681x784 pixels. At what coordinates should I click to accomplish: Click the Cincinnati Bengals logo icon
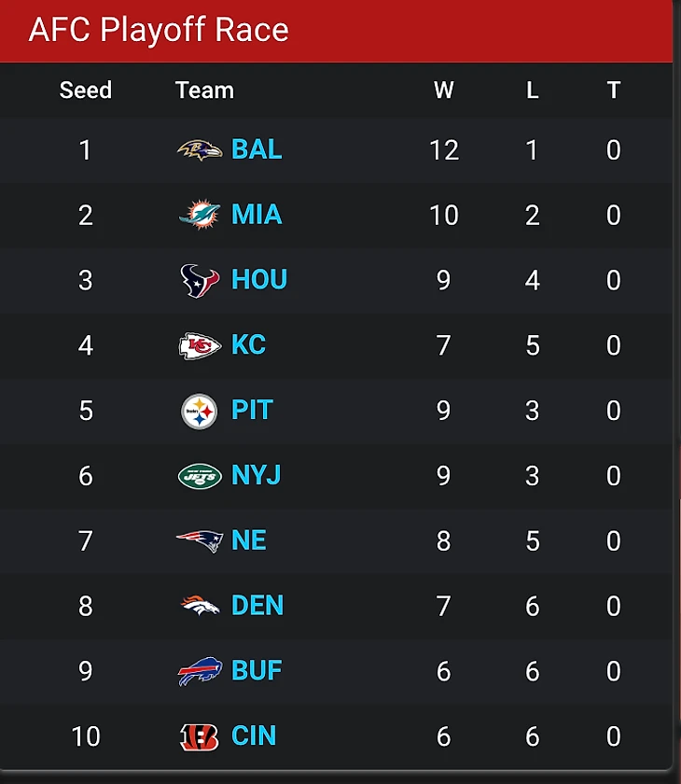click(200, 737)
